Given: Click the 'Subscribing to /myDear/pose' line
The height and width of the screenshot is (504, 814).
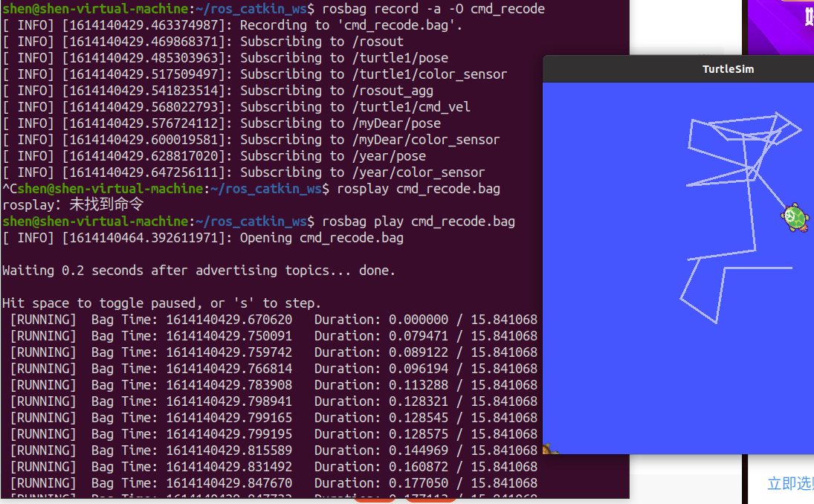Looking at the screenshot, I should [x=340, y=123].
